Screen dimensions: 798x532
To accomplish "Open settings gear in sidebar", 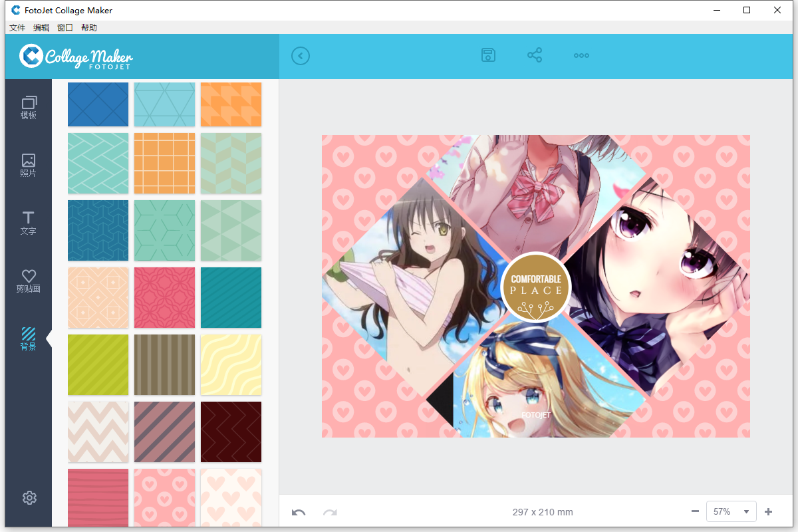I will [29, 497].
